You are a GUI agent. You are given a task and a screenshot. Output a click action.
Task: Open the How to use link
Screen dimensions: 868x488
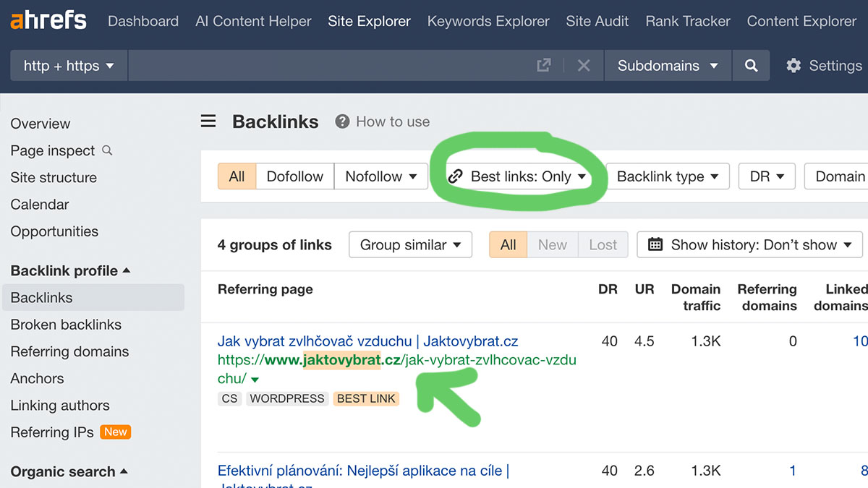[393, 121]
